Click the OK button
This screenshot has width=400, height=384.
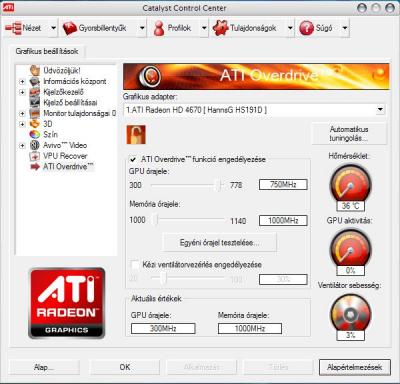[x=125, y=367]
